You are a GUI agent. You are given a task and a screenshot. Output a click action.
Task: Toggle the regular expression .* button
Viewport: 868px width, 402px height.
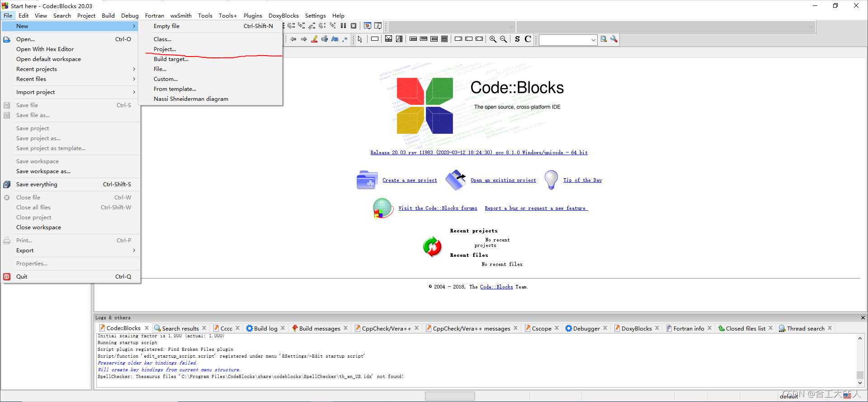[x=345, y=39]
